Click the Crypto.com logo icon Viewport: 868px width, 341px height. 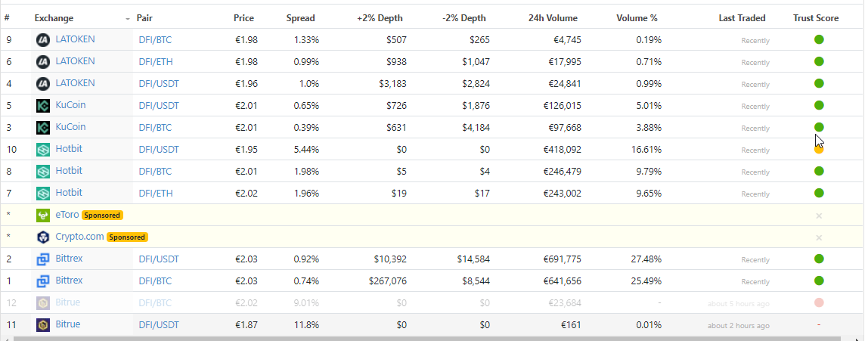tap(43, 237)
